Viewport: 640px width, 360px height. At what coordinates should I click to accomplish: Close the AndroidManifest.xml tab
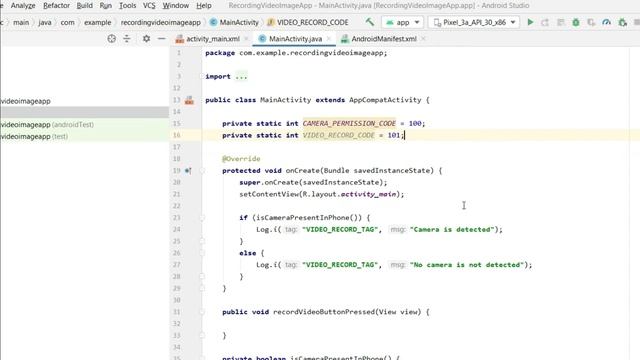coord(423,39)
